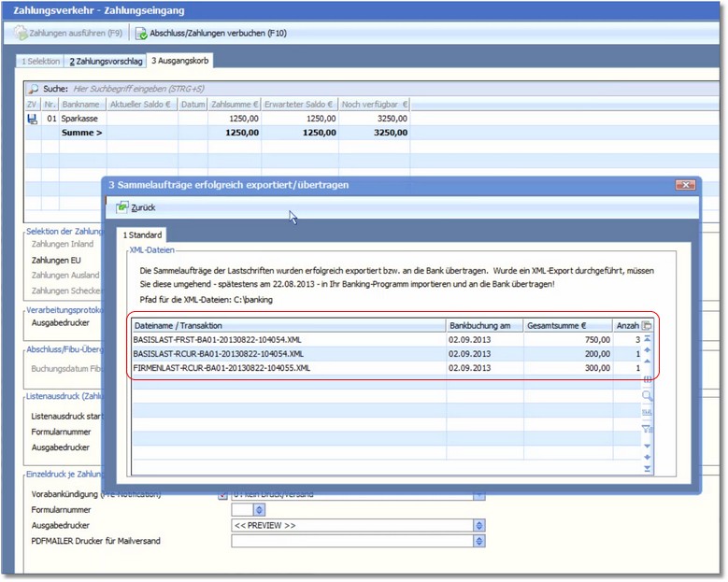728x582 pixels.
Task: Click the Formularnummer spinner arrow
Action: [x=259, y=510]
